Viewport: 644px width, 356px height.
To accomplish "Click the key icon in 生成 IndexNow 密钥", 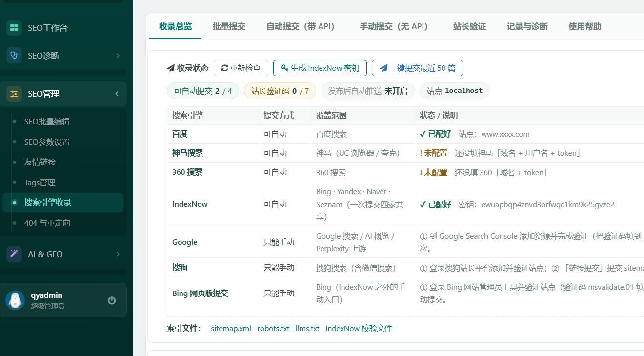I will pyautogui.click(x=284, y=68).
